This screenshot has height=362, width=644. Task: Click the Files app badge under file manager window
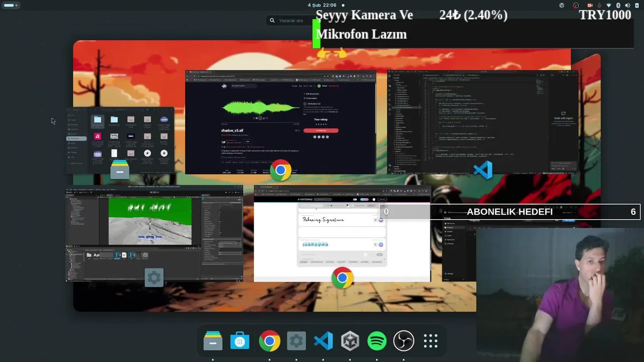point(120,170)
